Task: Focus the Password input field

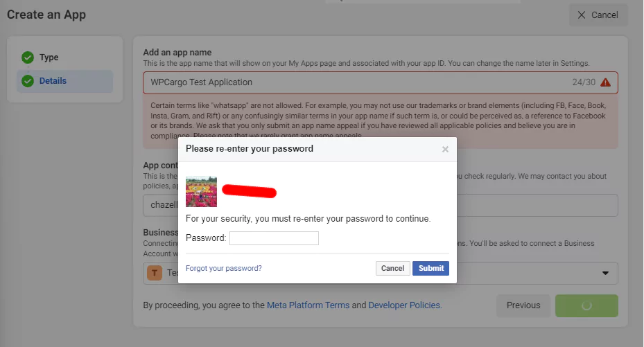Action: (274, 238)
